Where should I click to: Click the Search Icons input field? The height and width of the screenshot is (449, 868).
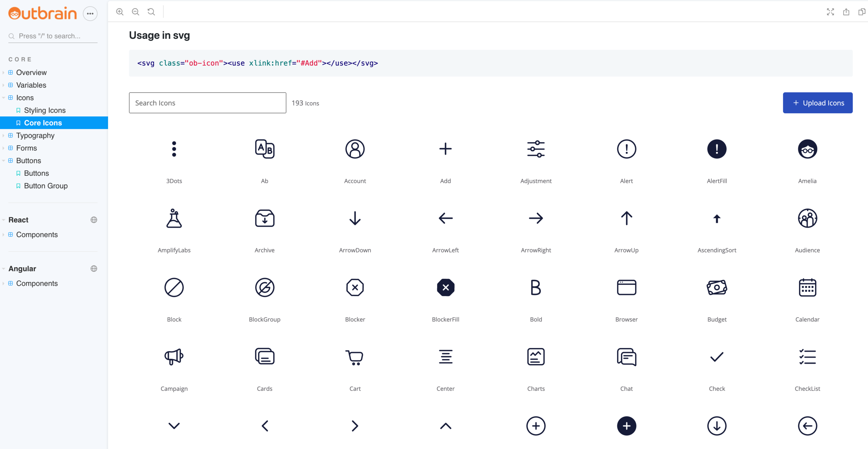[207, 103]
